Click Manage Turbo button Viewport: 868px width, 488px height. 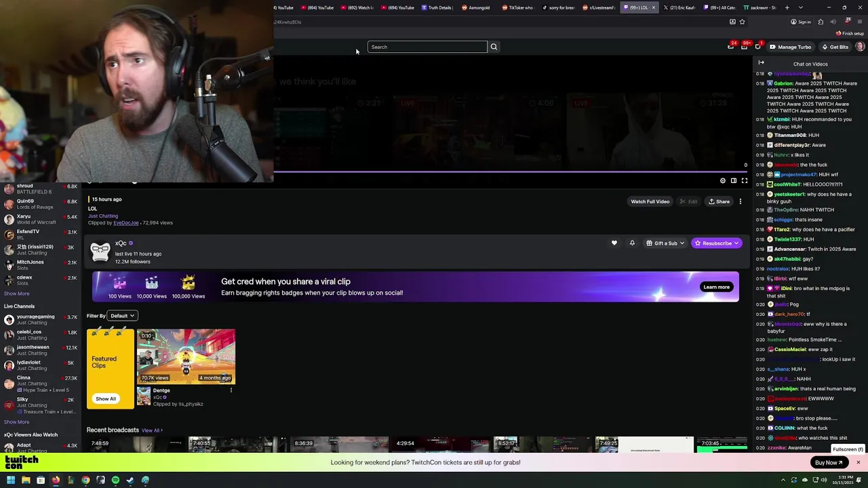(790, 47)
